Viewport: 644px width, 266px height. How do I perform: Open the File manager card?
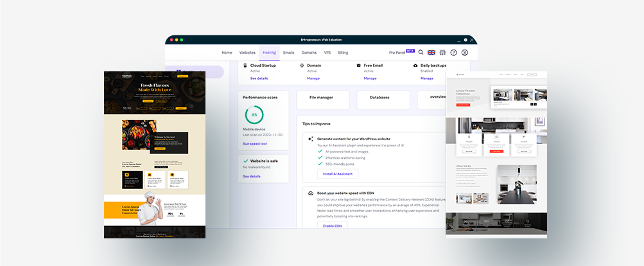coord(323,100)
